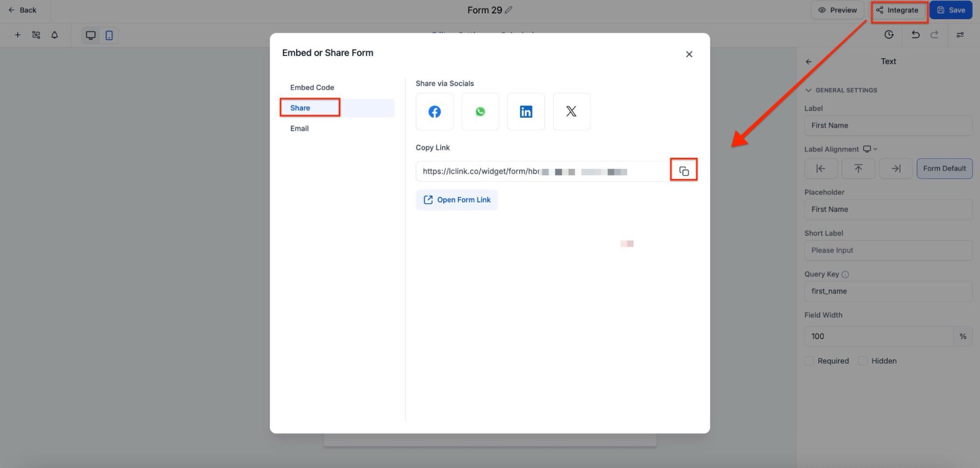
Task: Click the Query Key info icon
Action: tap(845, 274)
